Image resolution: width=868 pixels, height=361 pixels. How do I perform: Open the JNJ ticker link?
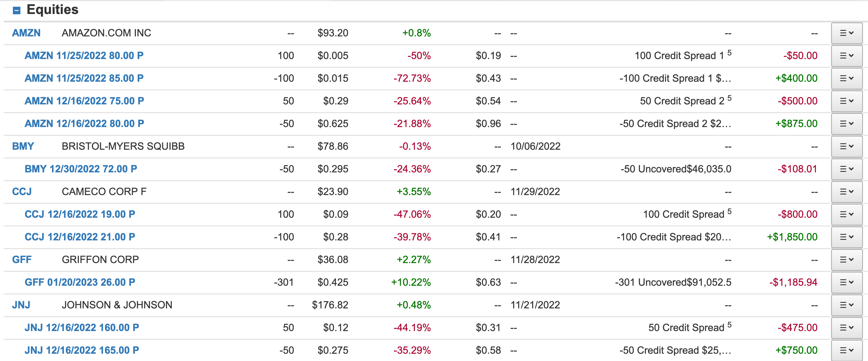click(21, 305)
